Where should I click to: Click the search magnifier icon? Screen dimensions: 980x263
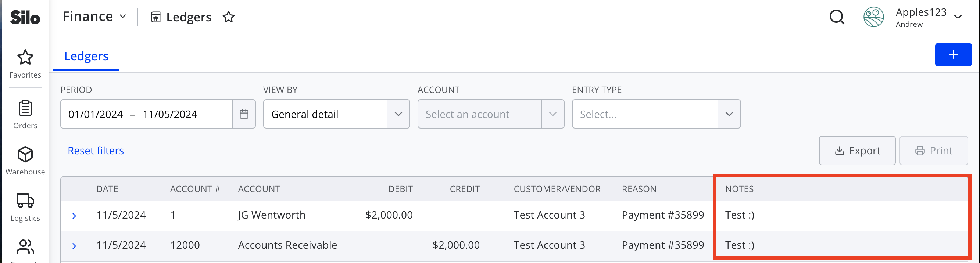(x=837, y=17)
